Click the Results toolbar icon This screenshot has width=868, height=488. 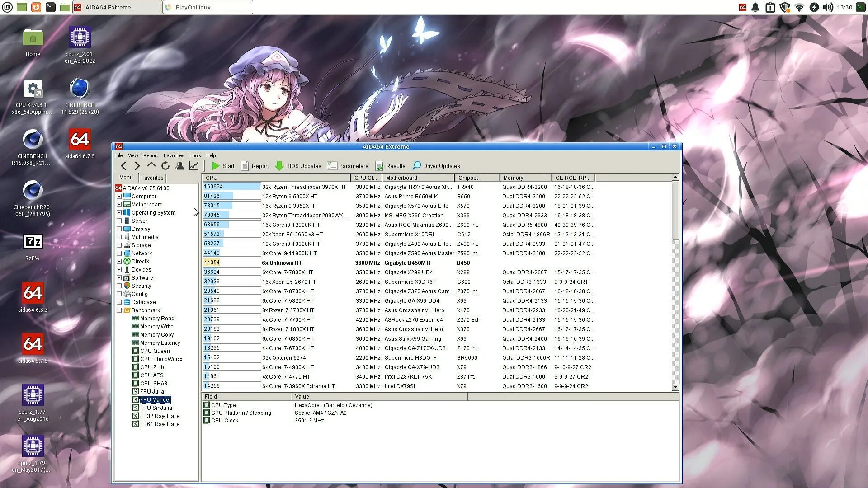tap(379, 166)
